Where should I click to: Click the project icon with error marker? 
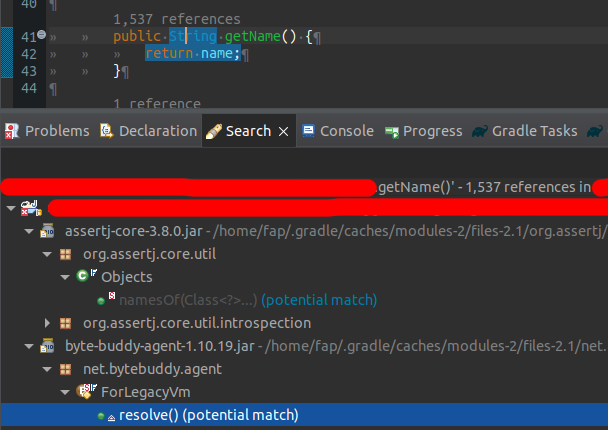[x=31, y=208]
